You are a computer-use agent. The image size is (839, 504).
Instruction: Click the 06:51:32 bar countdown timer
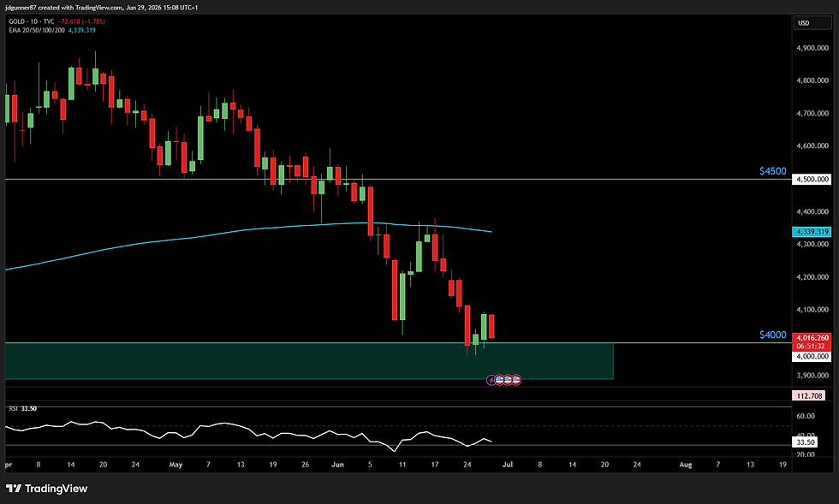pos(812,347)
